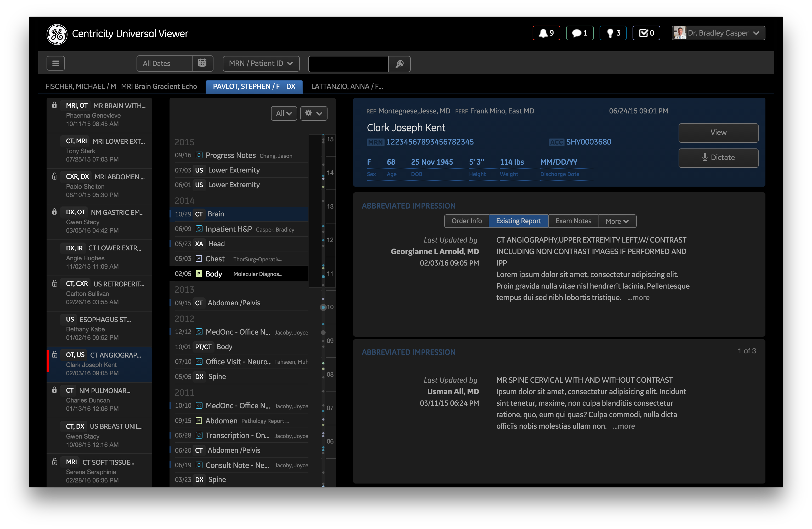Click the search input field

click(348, 64)
